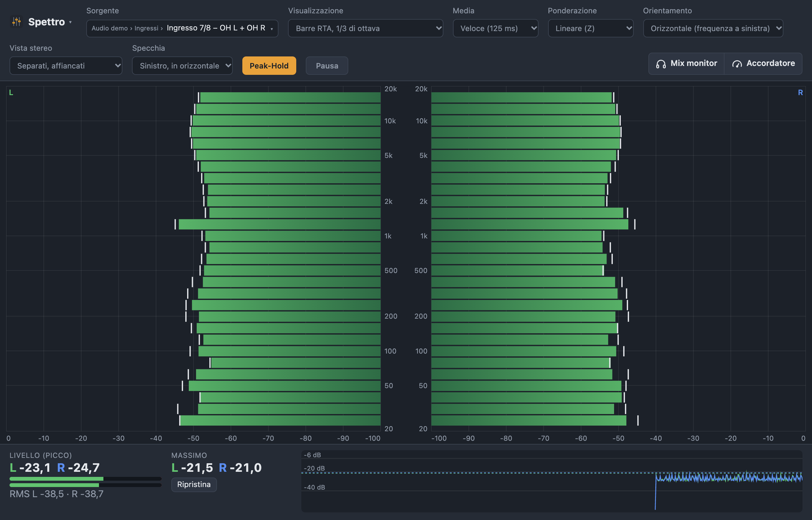Click the level history graph
Image resolution: width=812 pixels, height=520 pixels.
click(552, 481)
